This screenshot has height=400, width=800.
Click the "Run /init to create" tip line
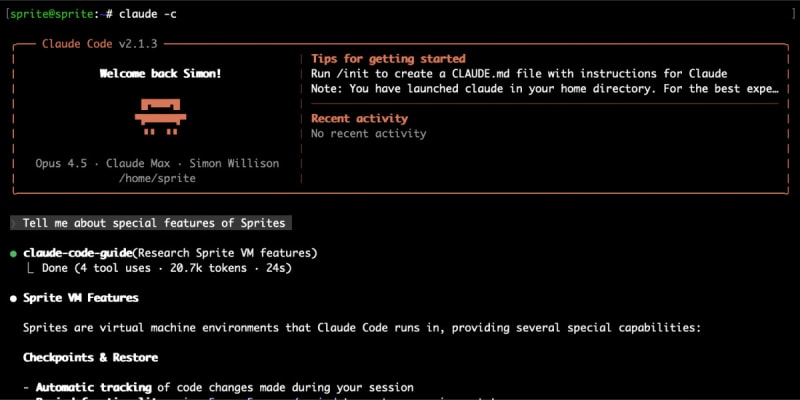click(519, 74)
